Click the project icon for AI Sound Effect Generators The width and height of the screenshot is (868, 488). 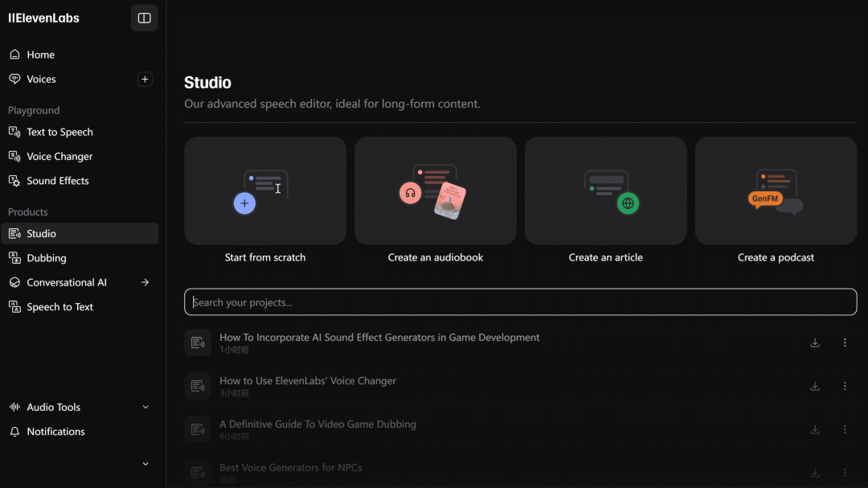pos(198,342)
